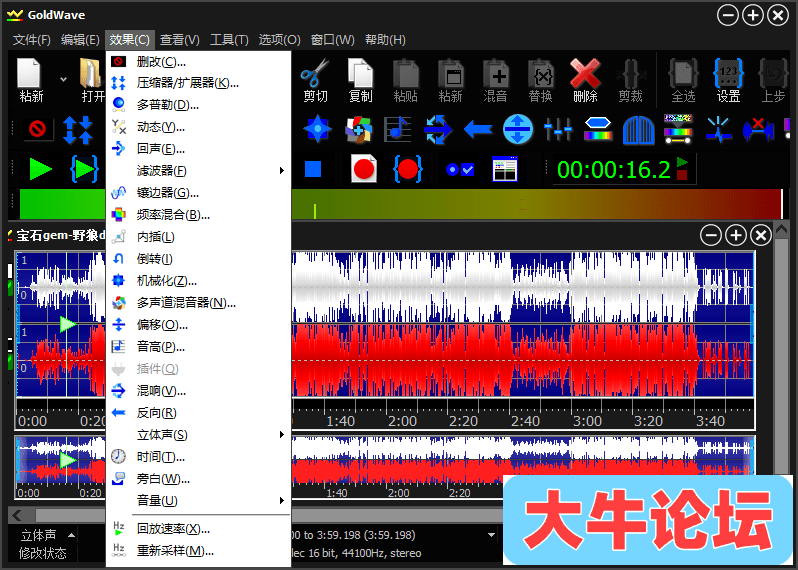Choose 频率混合(B) menu item

click(x=198, y=215)
